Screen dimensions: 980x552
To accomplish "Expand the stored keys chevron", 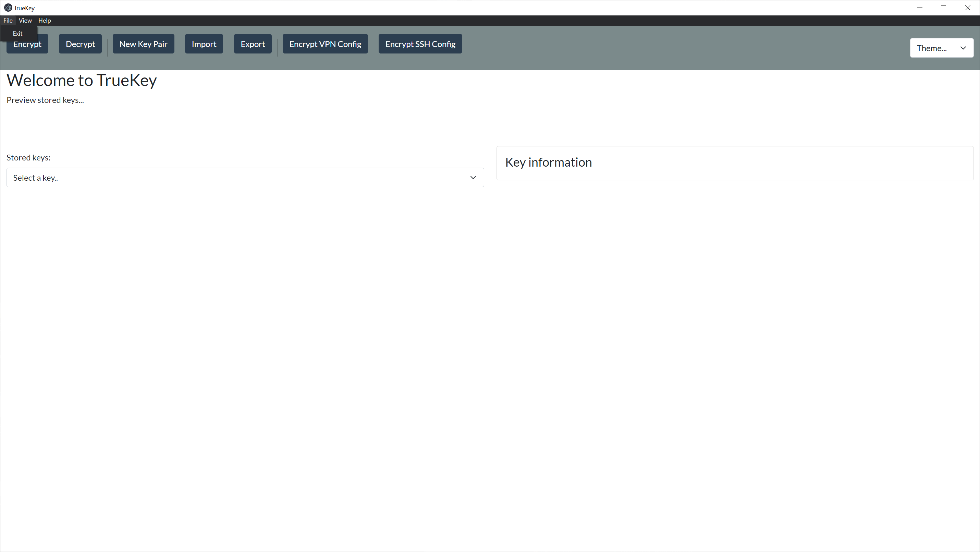I will coord(473,177).
